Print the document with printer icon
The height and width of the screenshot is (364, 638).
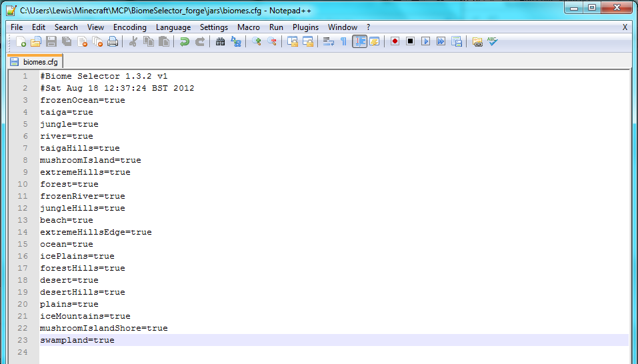click(x=113, y=41)
